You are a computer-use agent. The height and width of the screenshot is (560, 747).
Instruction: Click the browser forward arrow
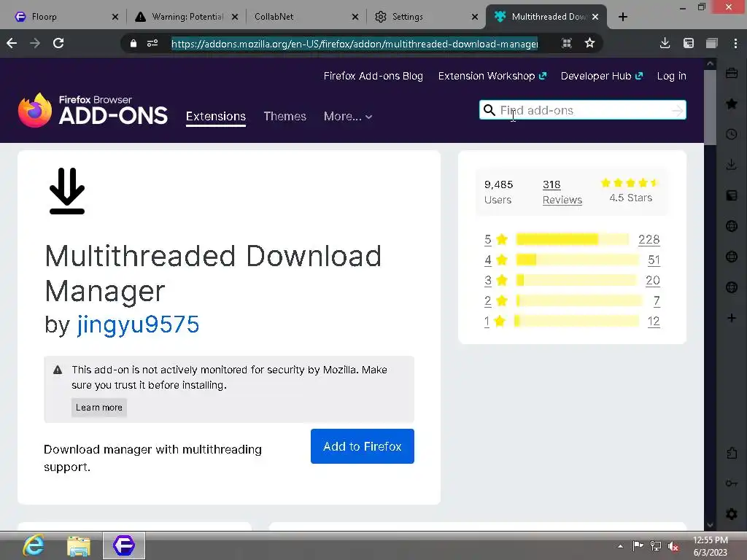click(35, 43)
